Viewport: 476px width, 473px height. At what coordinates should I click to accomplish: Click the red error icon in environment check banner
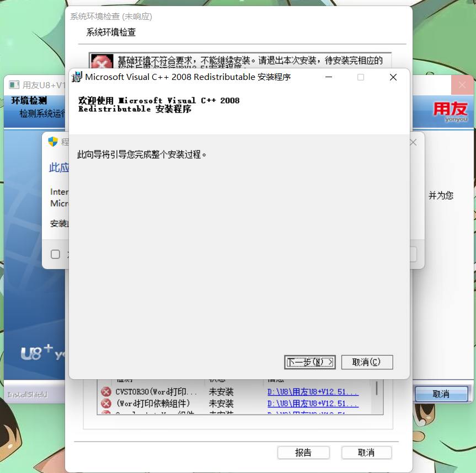click(x=102, y=61)
